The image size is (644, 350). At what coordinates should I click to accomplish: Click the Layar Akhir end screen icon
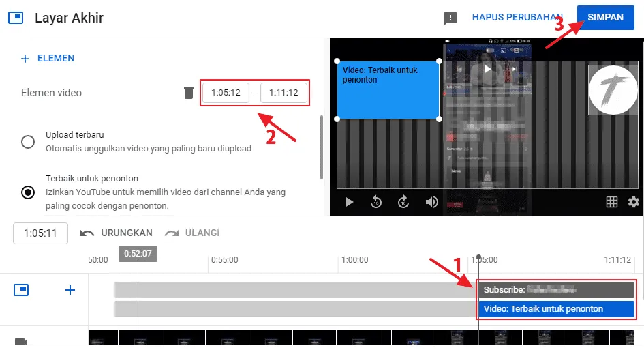pyautogui.click(x=16, y=18)
